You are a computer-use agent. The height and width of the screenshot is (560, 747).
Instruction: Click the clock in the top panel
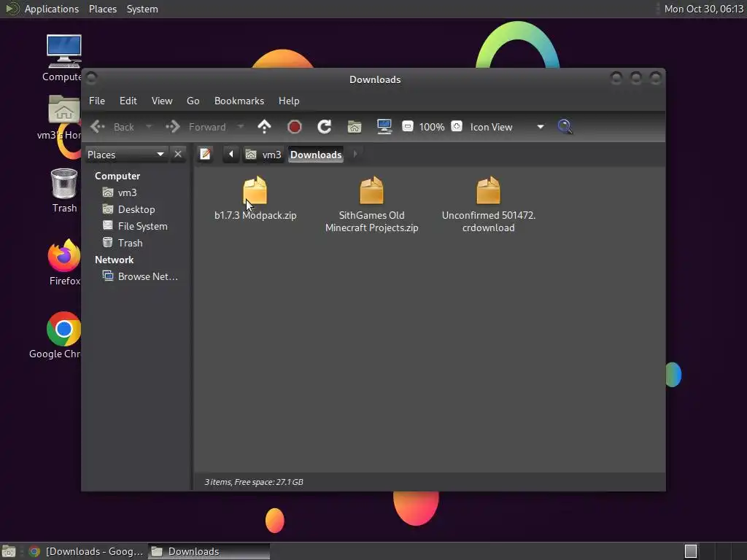[704, 9]
